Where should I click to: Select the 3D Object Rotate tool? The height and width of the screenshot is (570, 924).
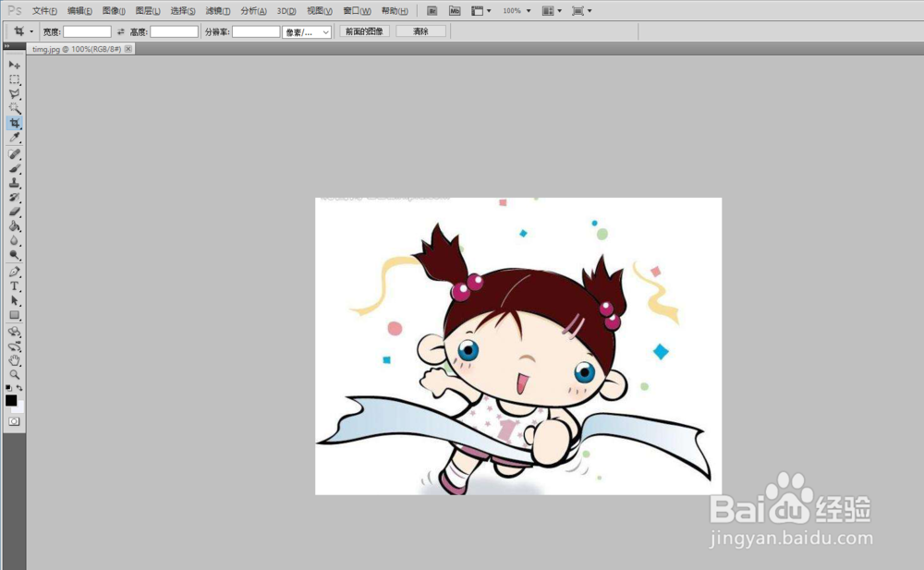14,332
